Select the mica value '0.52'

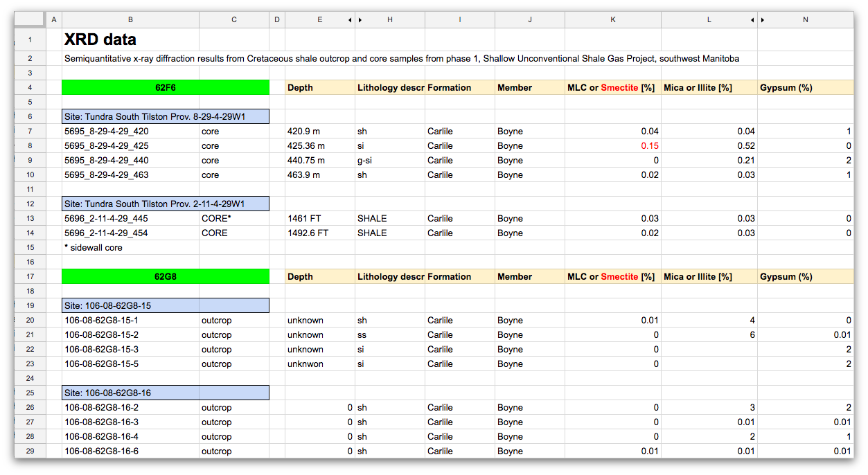point(709,146)
